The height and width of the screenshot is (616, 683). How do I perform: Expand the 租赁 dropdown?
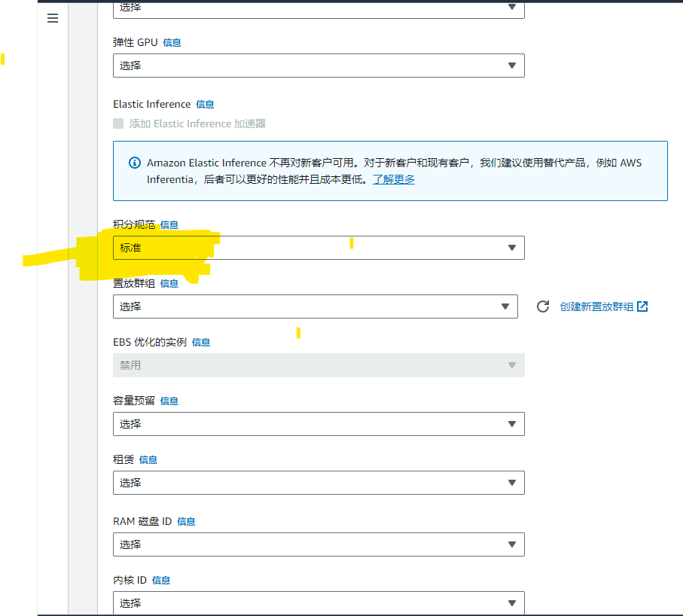pyautogui.click(x=319, y=483)
